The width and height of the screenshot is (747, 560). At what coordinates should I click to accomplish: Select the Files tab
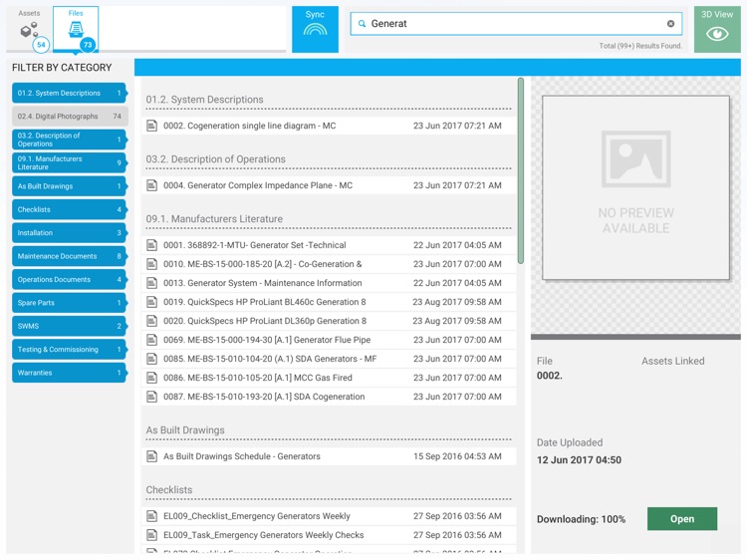76,29
